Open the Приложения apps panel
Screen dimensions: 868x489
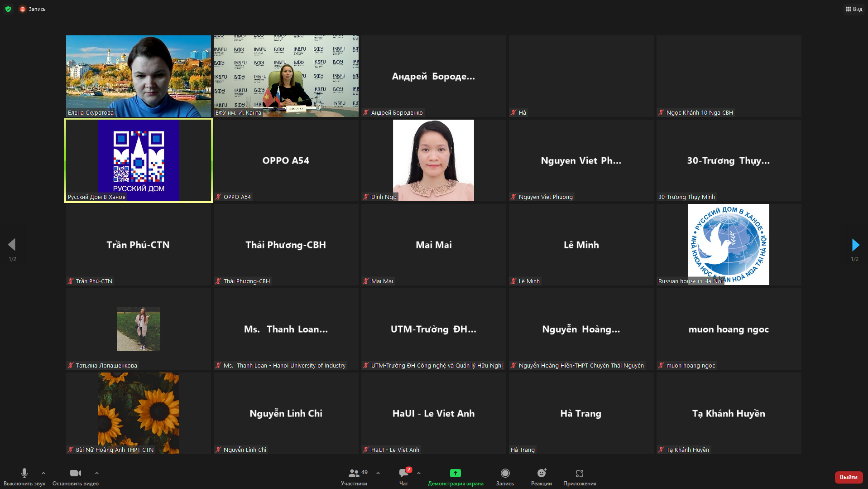point(580,477)
